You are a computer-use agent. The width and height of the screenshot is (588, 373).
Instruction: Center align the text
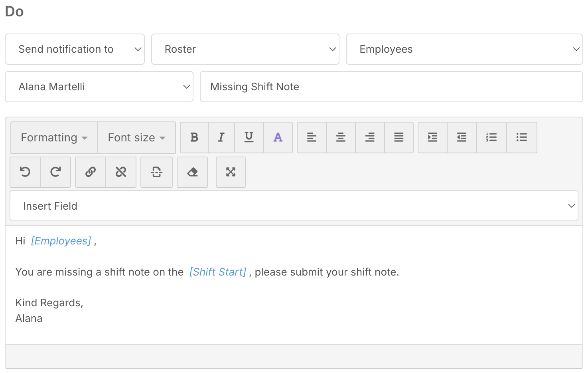coord(341,137)
